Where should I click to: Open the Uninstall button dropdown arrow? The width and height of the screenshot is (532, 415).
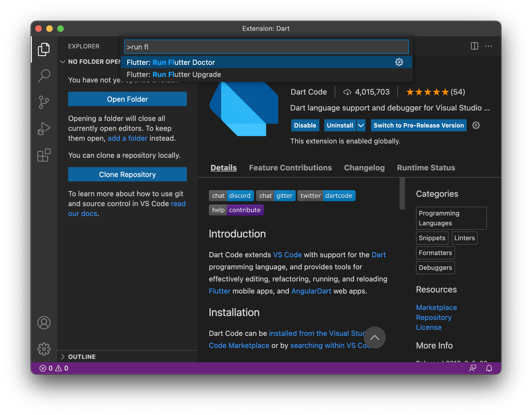[361, 126]
